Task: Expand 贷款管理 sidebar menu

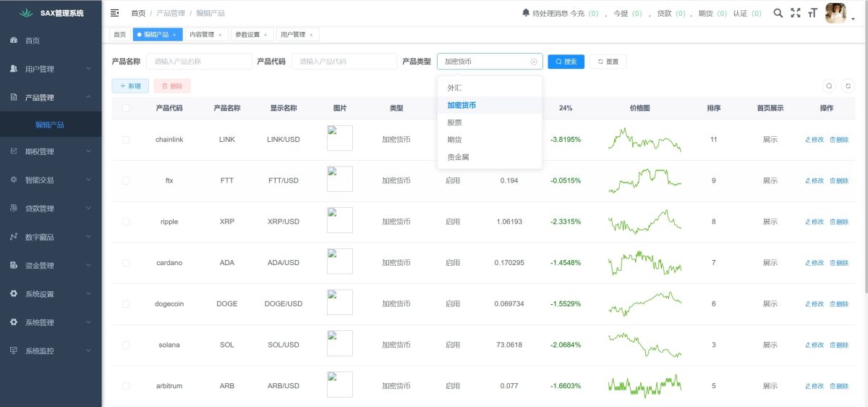Action: [x=51, y=209]
